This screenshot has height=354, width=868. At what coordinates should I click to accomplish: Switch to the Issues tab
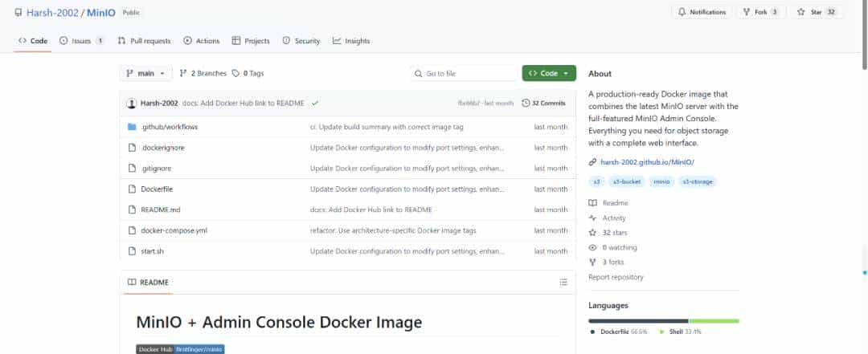coord(81,41)
